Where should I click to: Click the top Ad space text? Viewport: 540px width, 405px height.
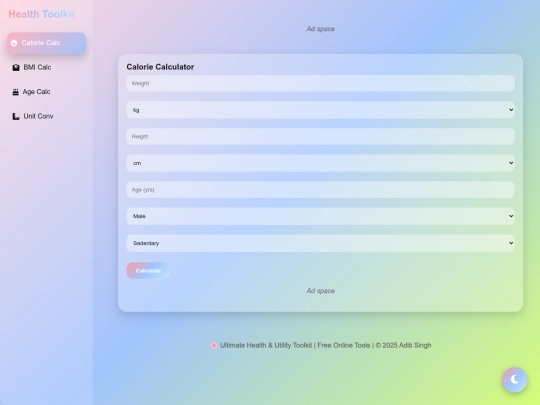(x=321, y=29)
